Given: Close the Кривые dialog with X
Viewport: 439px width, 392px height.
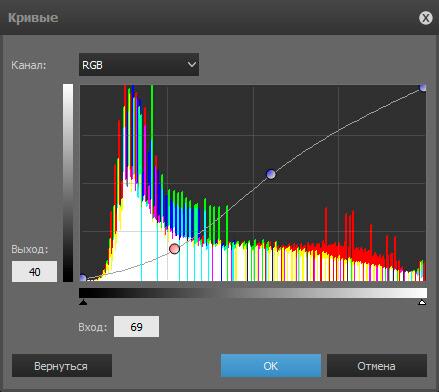Looking at the screenshot, I should tap(426, 18).
